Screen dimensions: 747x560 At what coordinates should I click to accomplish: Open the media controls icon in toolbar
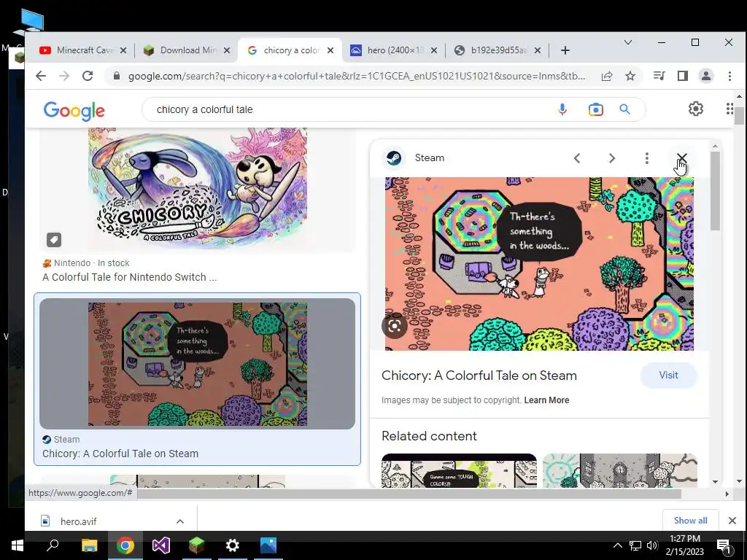tap(659, 76)
